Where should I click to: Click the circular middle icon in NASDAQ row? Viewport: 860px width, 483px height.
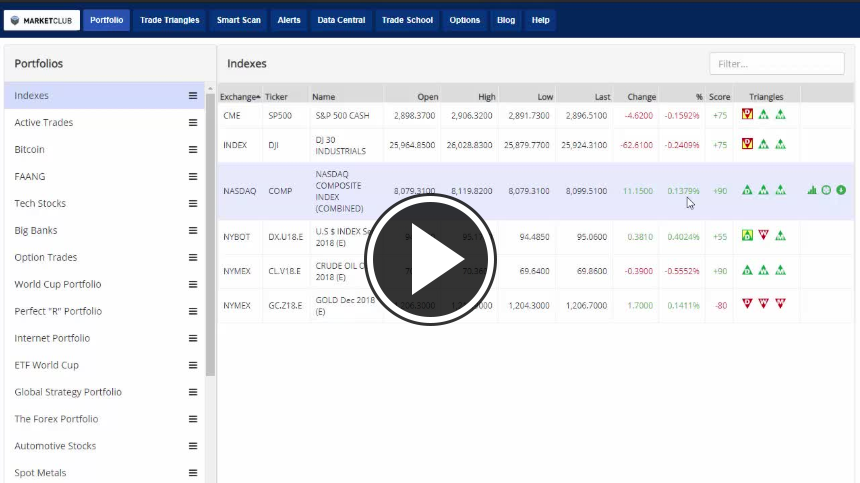(x=826, y=190)
